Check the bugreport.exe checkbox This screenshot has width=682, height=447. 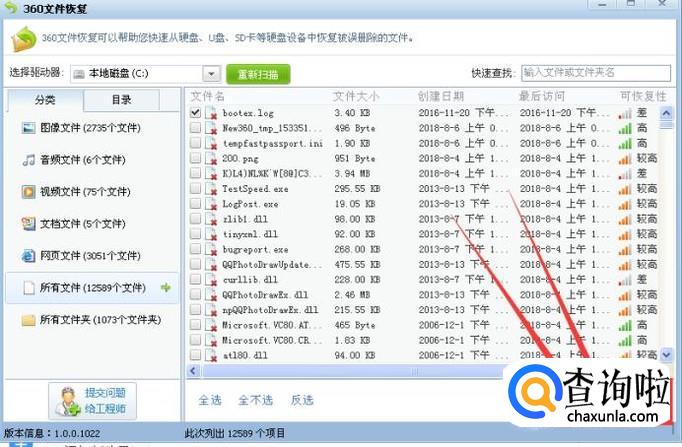coord(195,249)
